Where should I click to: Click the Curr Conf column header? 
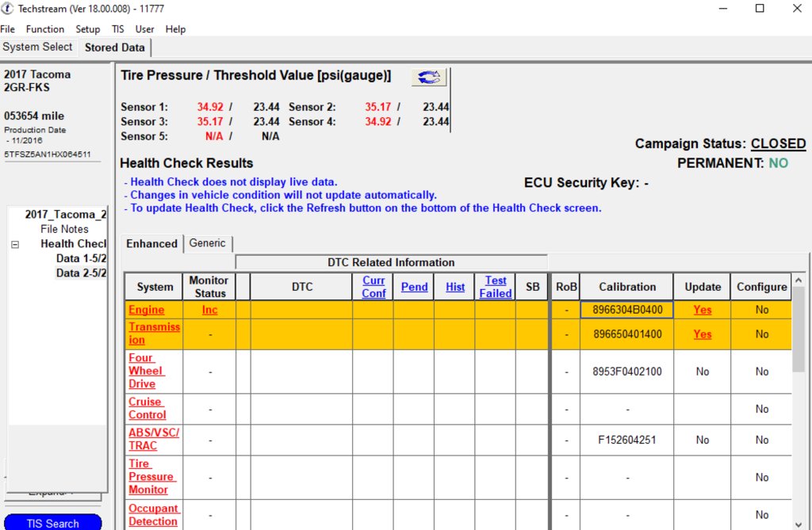tap(373, 287)
